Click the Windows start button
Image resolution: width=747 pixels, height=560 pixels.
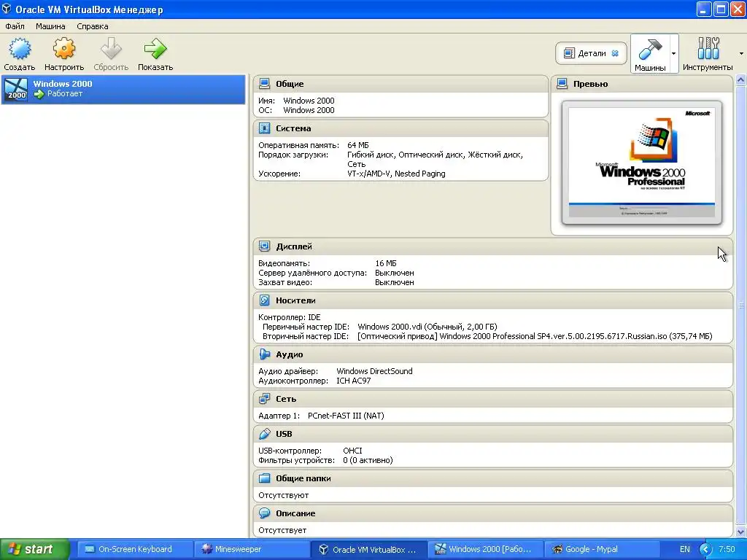pos(35,549)
